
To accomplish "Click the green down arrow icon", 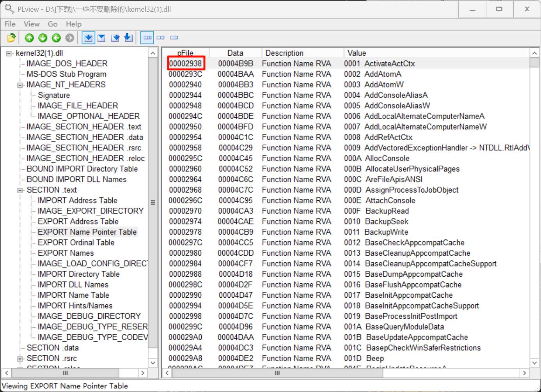I will [x=43, y=38].
